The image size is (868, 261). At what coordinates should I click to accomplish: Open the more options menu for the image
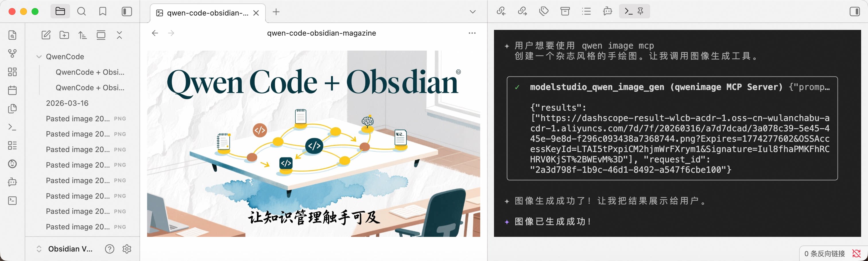tap(472, 33)
